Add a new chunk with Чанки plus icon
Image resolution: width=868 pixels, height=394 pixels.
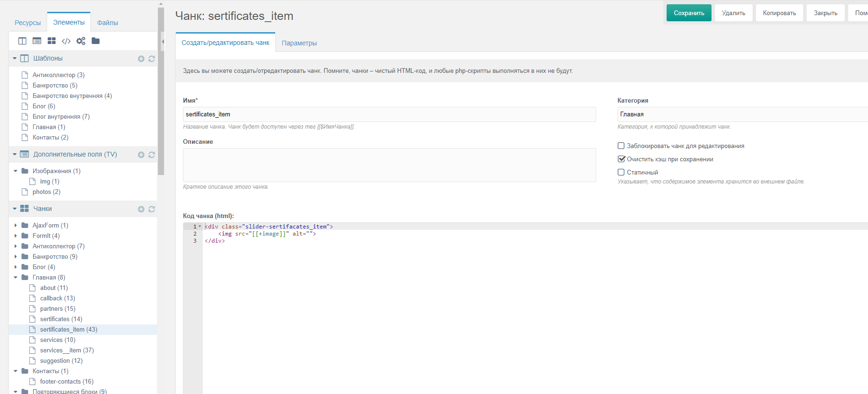141,209
